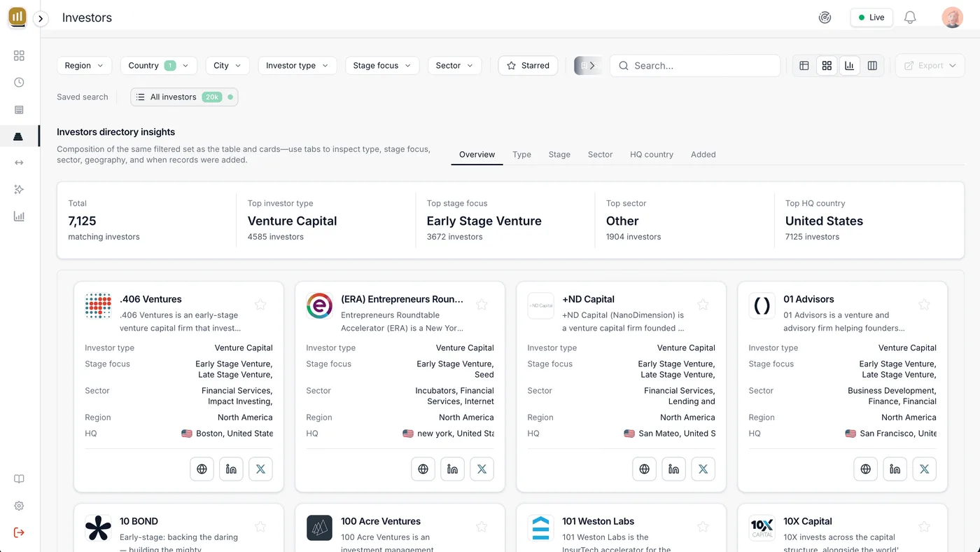The width and height of the screenshot is (980, 552).
Task: Star the .406 Ventures card
Action: pyautogui.click(x=260, y=304)
